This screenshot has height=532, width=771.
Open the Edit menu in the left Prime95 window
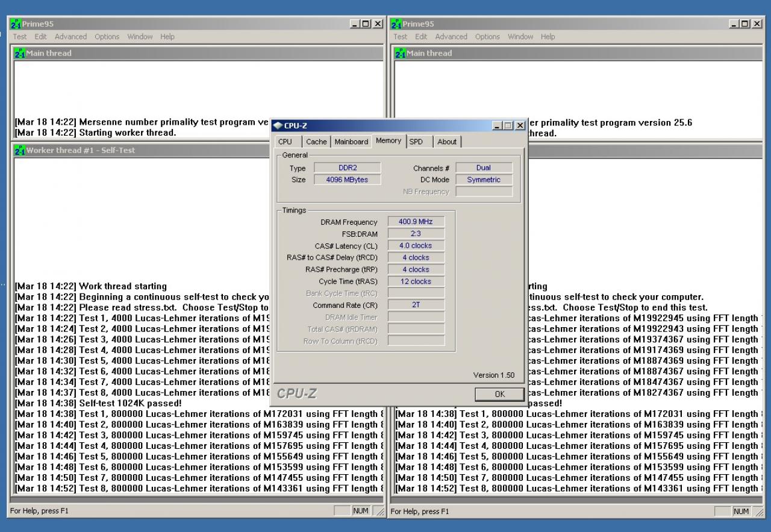(40, 37)
